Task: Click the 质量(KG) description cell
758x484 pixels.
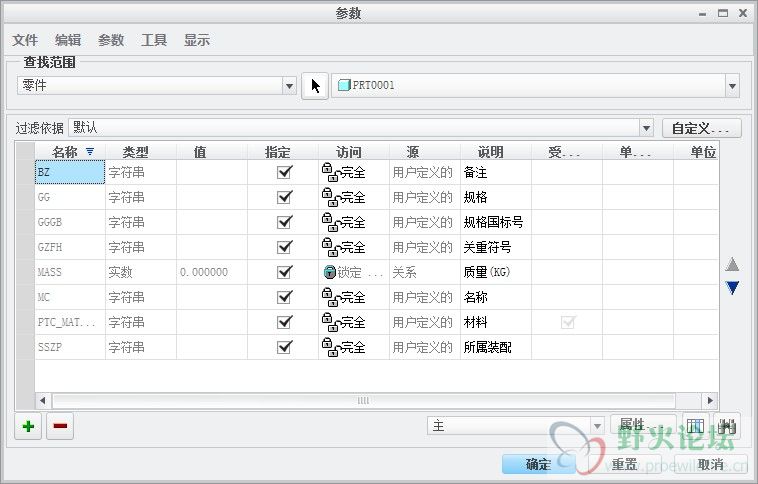Action: [x=496, y=272]
